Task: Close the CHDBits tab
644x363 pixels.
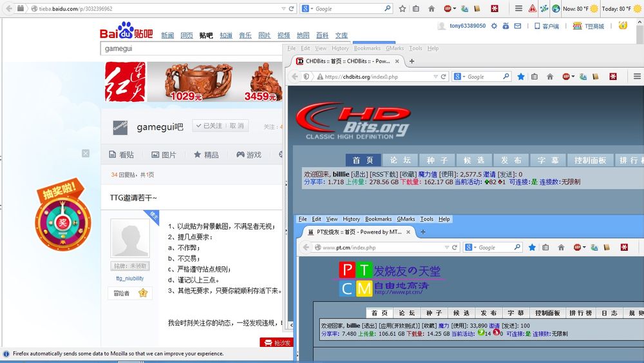Action: tap(397, 61)
